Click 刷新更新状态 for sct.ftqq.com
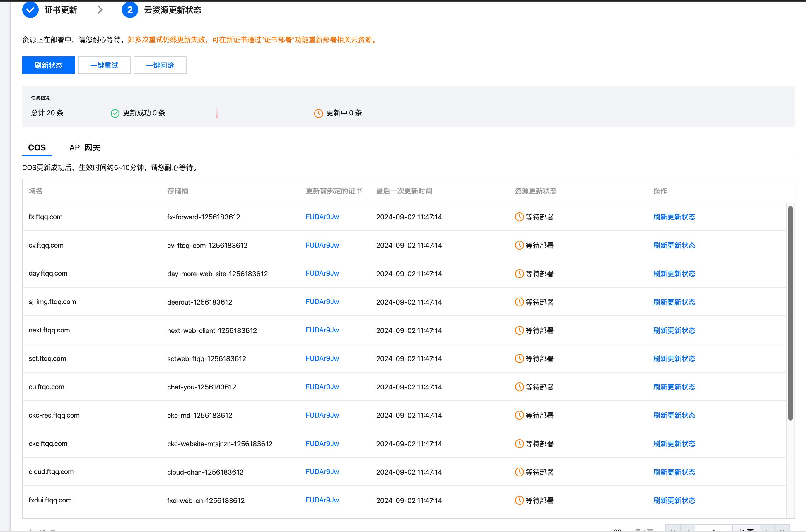 tap(674, 359)
